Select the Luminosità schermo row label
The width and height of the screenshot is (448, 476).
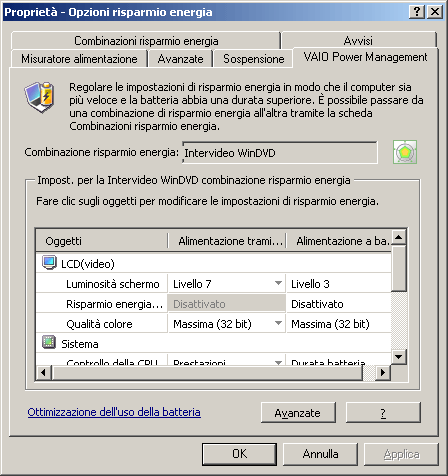pos(113,284)
